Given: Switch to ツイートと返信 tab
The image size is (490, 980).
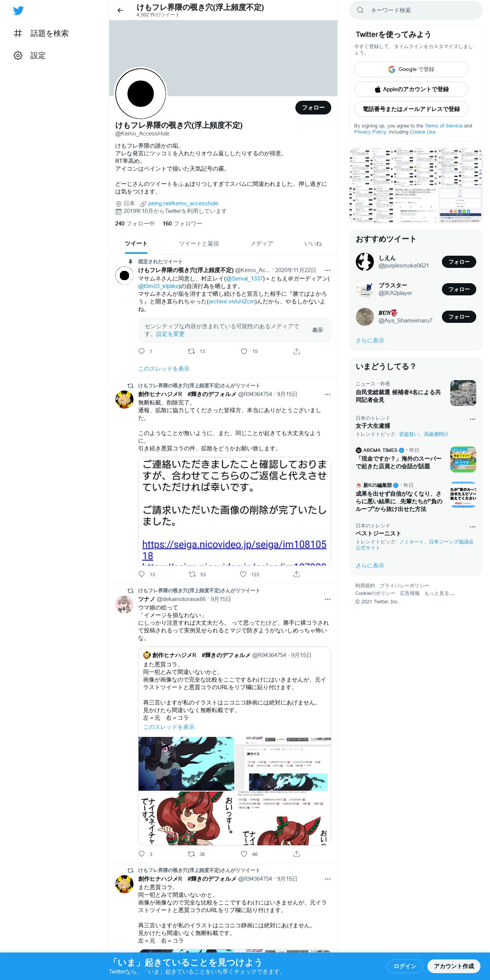Looking at the screenshot, I should click(x=199, y=243).
